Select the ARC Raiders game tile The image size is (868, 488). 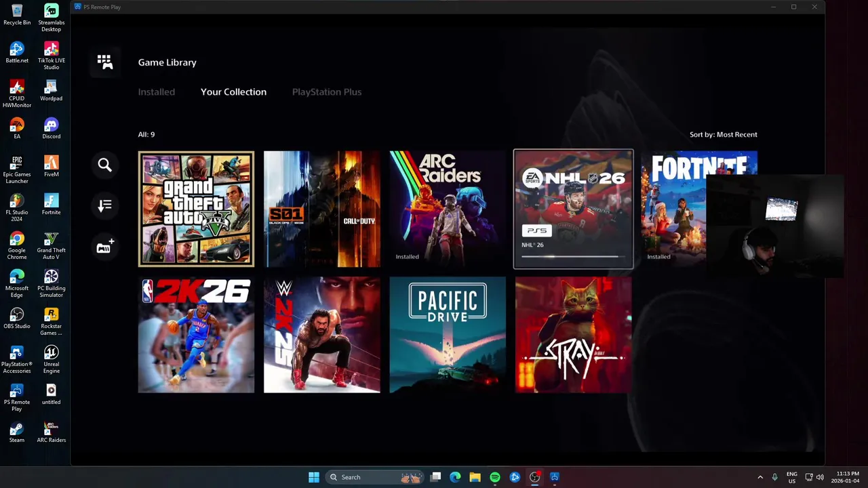[448, 209]
